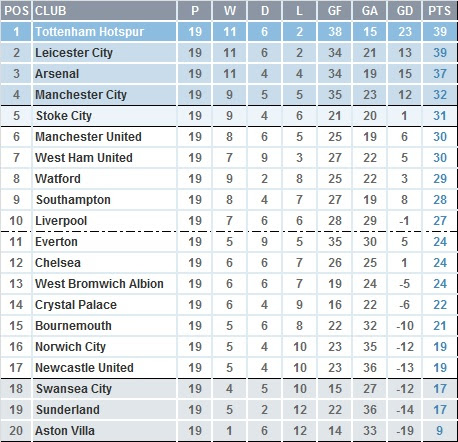Open the Liverpool club link
Image resolution: width=458 pixels, height=442 pixels.
point(61,221)
